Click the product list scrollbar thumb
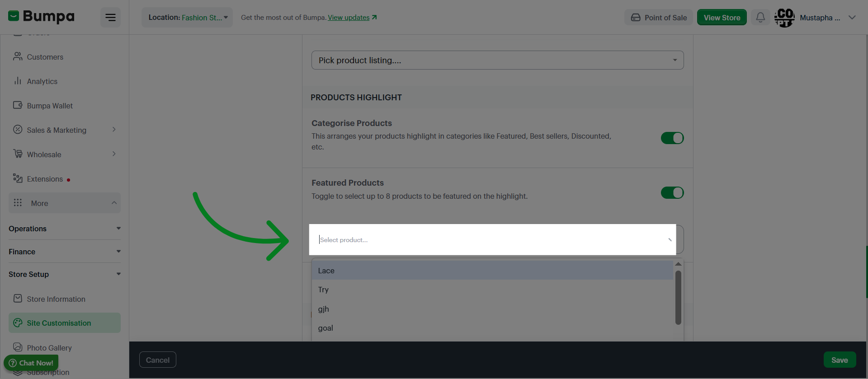Screen dimensions: 868x379 pyautogui.click(x=678, y=298)
